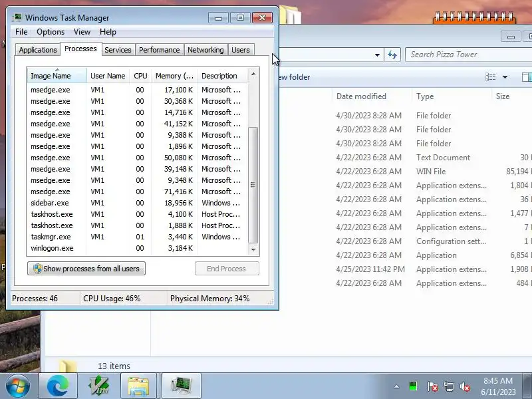Switch to the Applications tab

tap(38, 50)
